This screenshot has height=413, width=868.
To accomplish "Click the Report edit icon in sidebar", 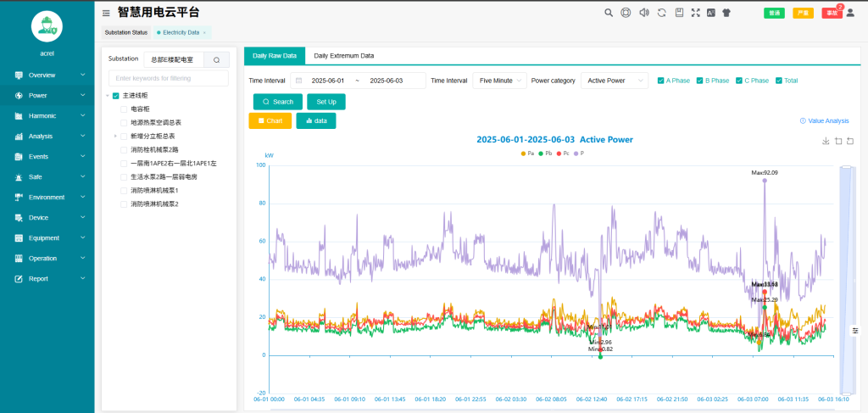I will coord(19,278).
